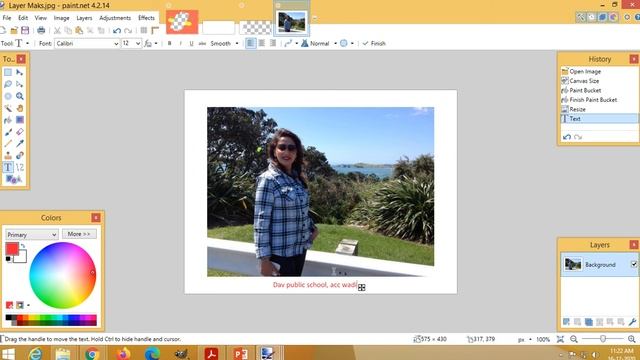Click the Print icon in toolbar

(41, 30)
